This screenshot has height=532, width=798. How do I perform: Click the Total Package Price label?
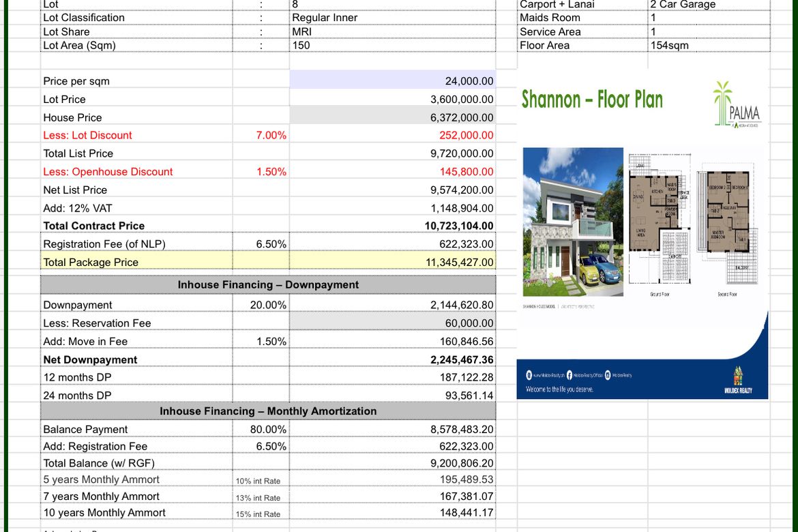pos(91,262)
